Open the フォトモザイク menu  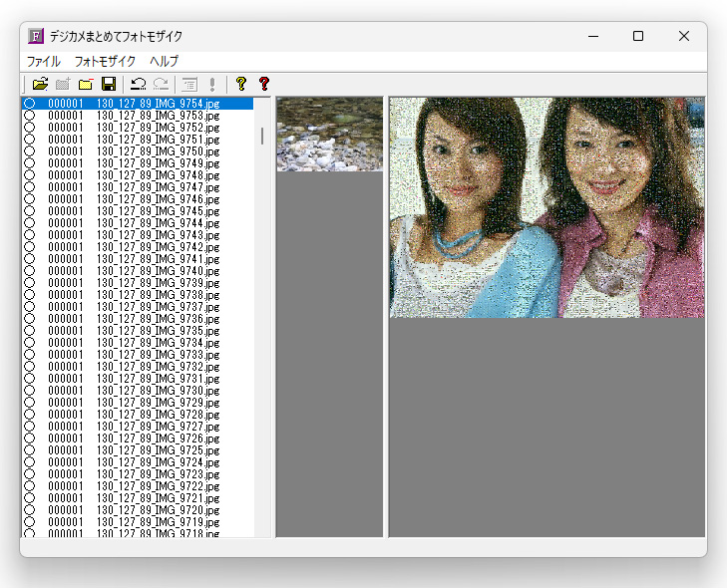point(105,61)
